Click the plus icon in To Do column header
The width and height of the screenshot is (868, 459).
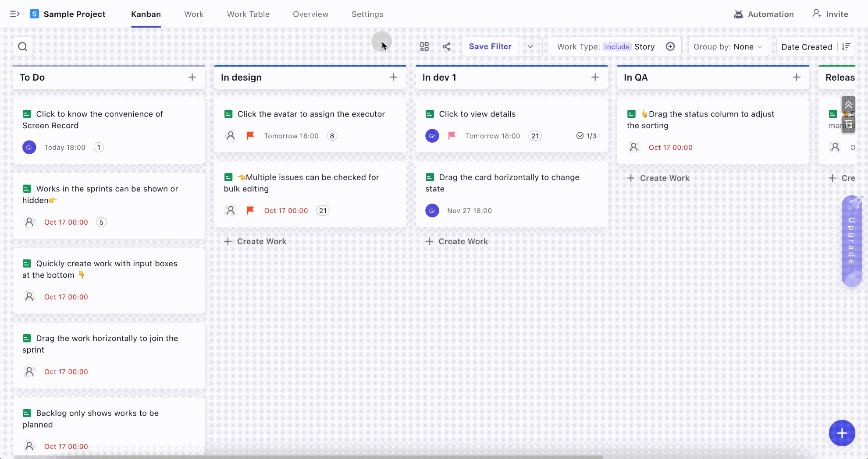pos(192,78)
